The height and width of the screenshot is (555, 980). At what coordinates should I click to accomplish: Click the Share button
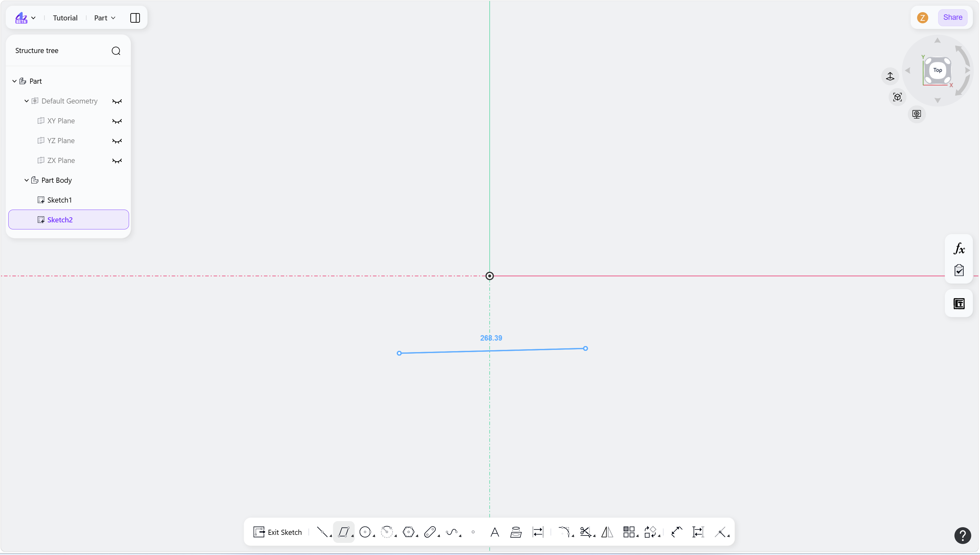(x=952, y=18)
